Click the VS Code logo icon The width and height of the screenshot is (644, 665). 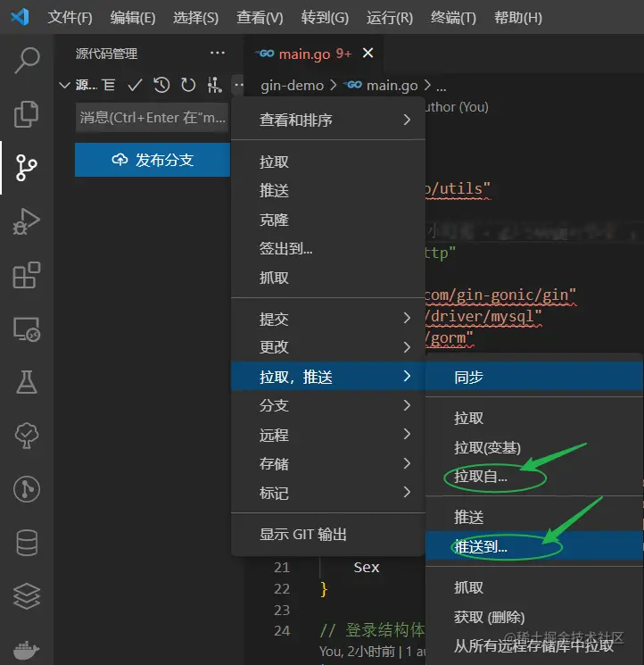click(20, 17)
